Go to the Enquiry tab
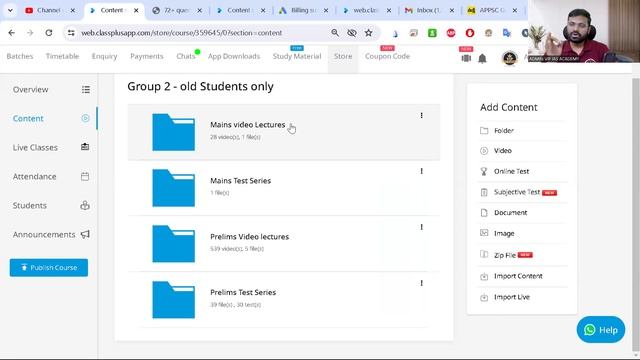The image size is (640, 360). [x=104, y=56]
